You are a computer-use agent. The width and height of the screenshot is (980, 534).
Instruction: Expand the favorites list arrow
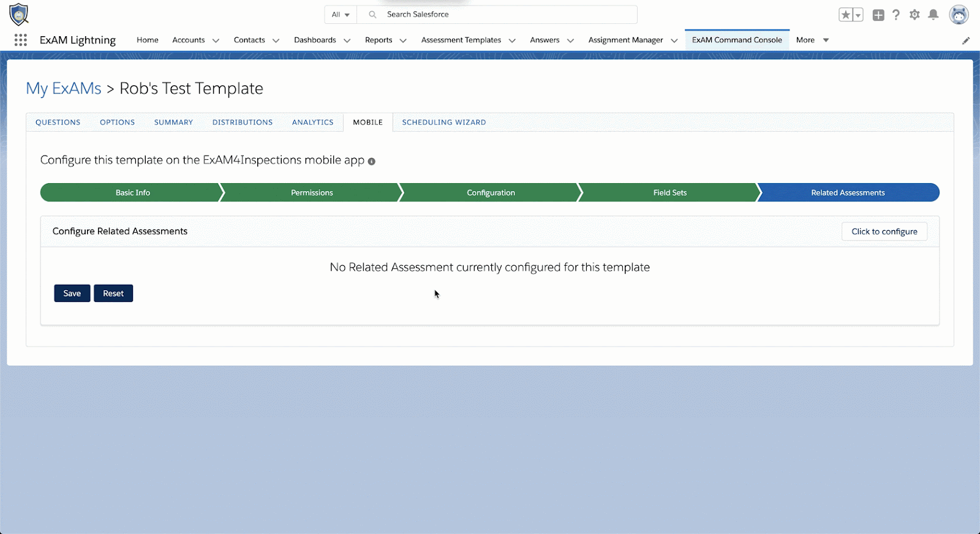[x=858, y=15]
